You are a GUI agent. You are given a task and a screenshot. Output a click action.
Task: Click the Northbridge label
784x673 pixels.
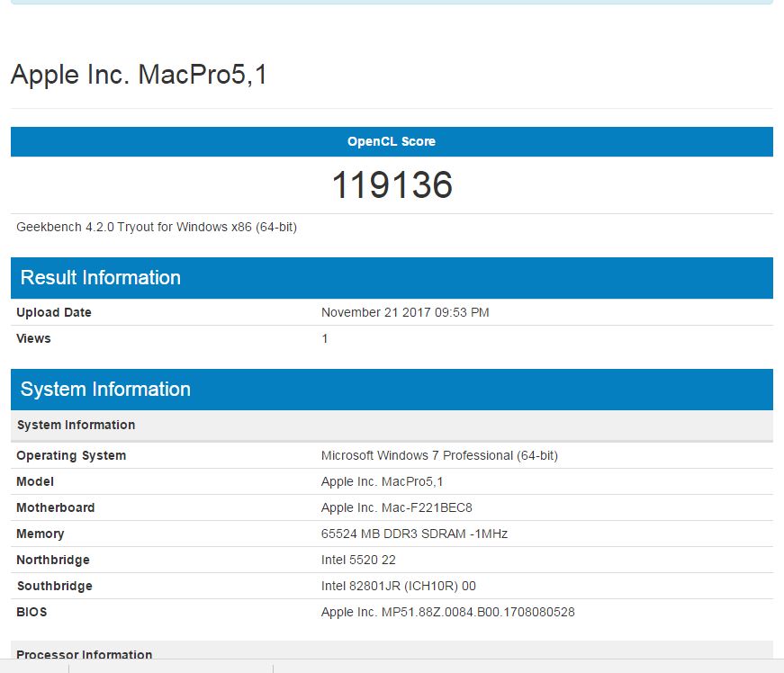pos(53,560)
